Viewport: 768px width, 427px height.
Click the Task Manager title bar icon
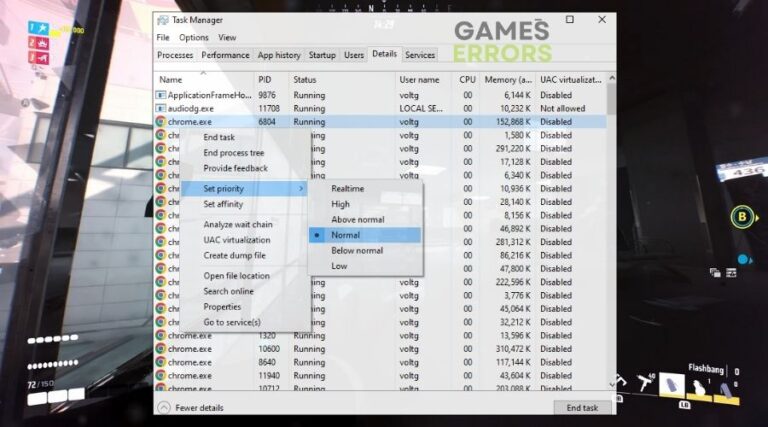tap(163, 19)
